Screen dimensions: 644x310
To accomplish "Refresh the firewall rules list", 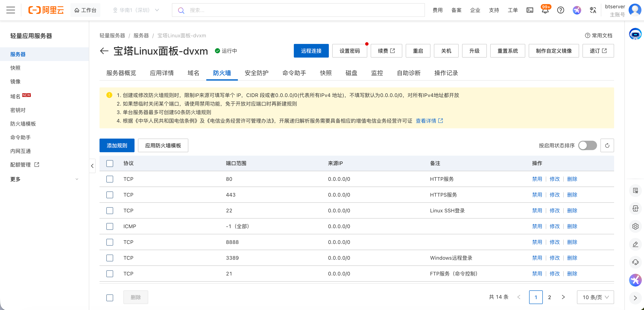I will [607, 145].
